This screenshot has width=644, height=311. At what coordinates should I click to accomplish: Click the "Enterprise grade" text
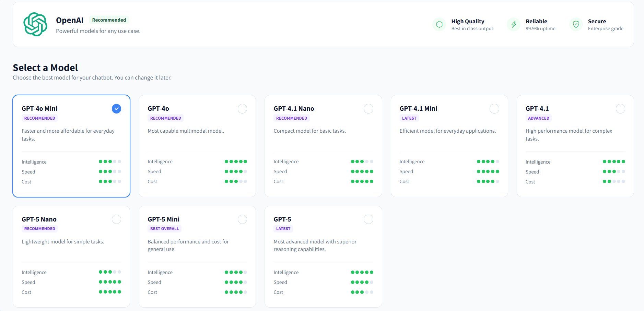point(606,28)
